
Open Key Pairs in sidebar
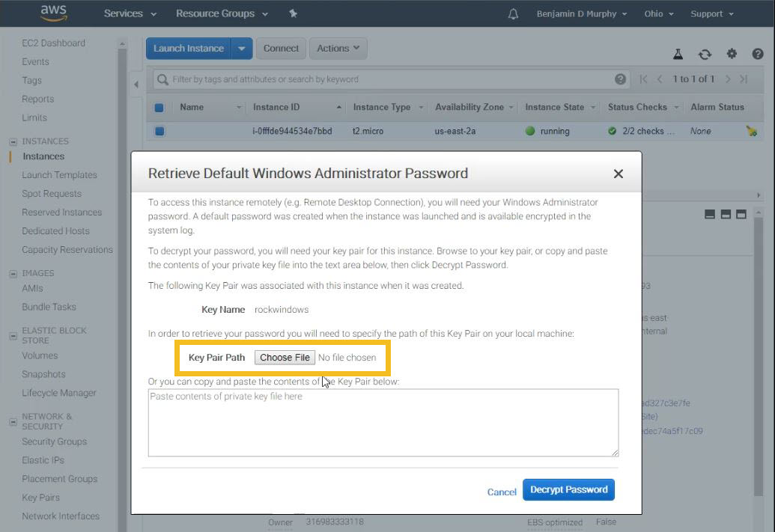point(40,498)
